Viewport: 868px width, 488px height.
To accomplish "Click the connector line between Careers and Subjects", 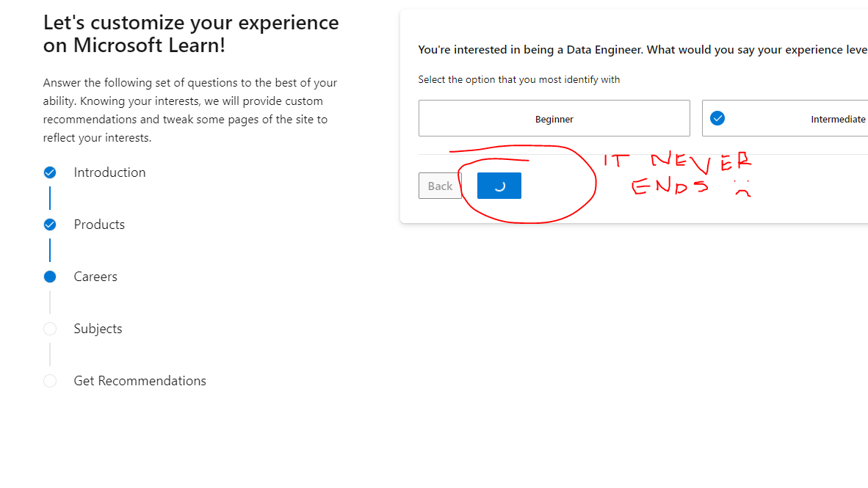I will 50,302.
